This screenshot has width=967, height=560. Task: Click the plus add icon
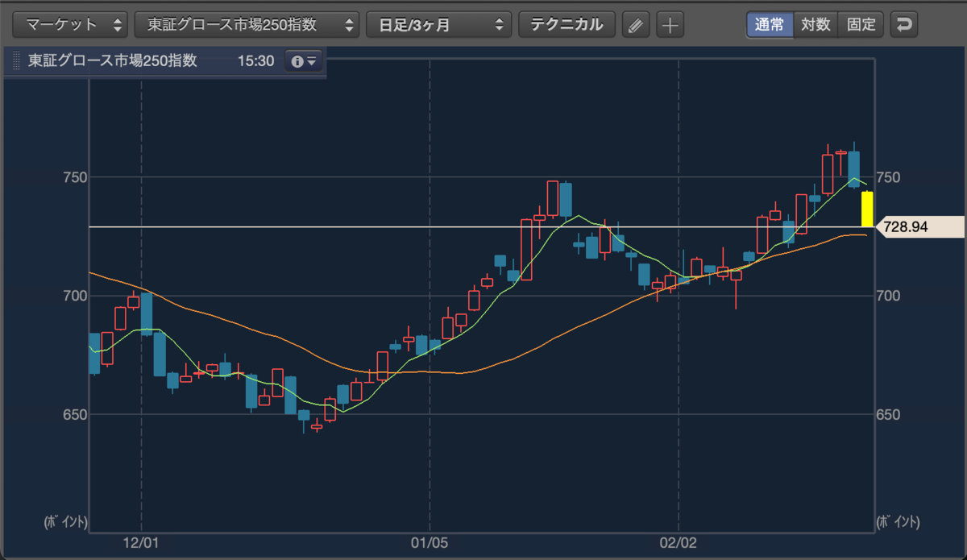click(x=670, y=25)
